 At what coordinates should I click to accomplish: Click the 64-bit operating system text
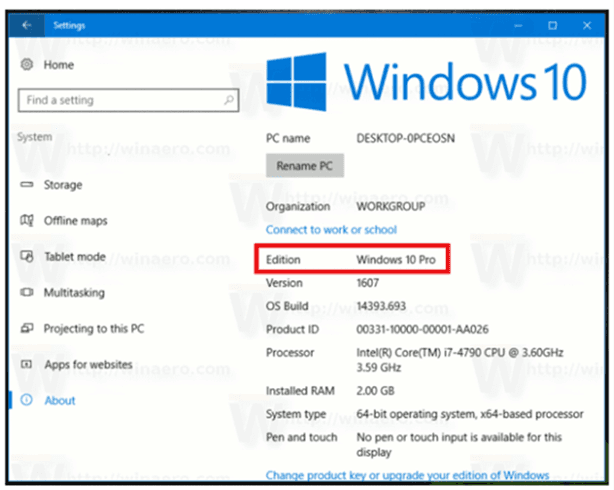coord(470,414)
